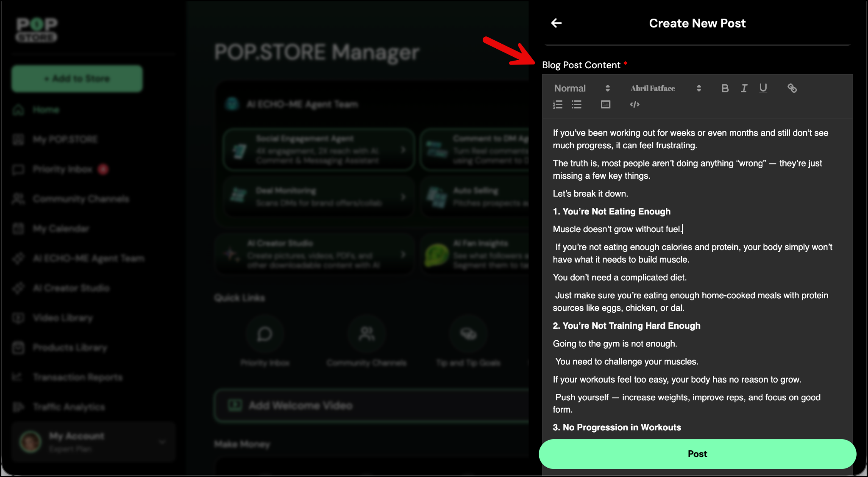The width and height of the screenshot is (868, 477).
Task: Open the Priority Inbox quick link icon
Action: click(x=265, y=334)
